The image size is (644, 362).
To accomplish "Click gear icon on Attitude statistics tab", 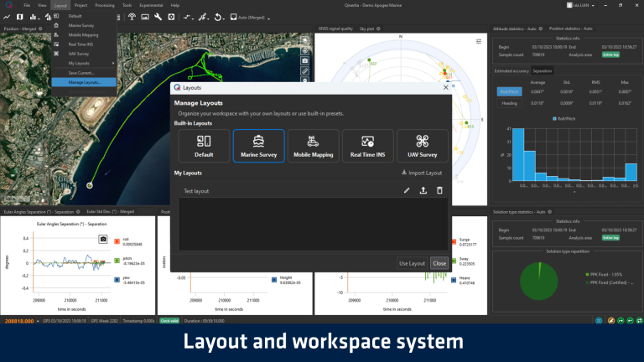I will click(541, 28).
